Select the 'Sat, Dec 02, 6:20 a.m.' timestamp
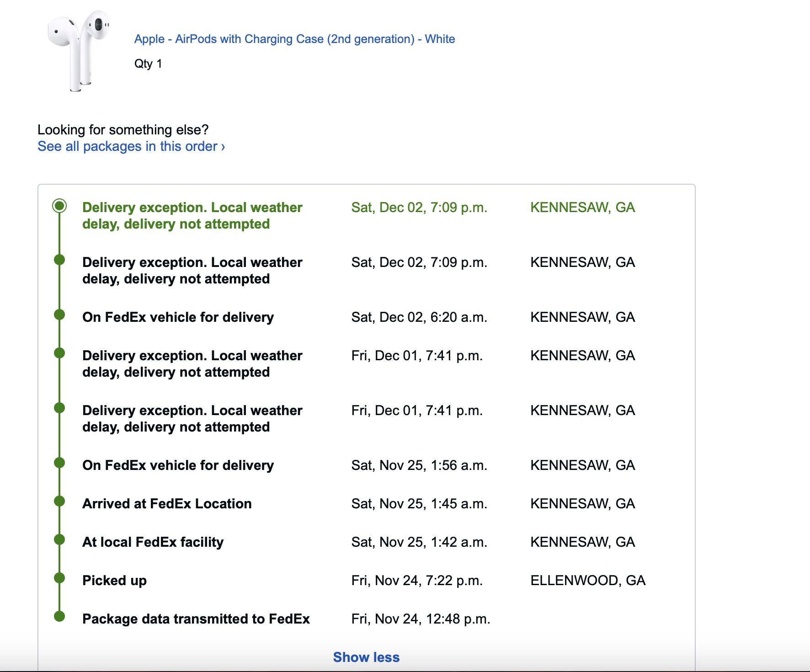 [x=419, y=317]
